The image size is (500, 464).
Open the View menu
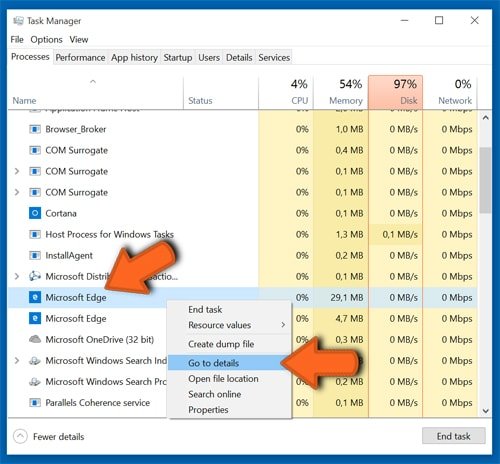pos(79,39)
